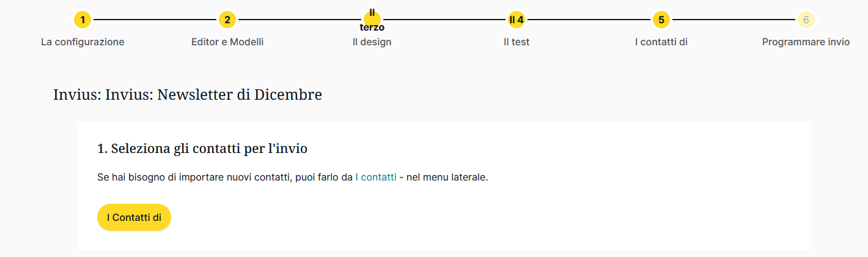Go to step 2 circle
This screenshot has height=257, width=868.
coord(227,20)
